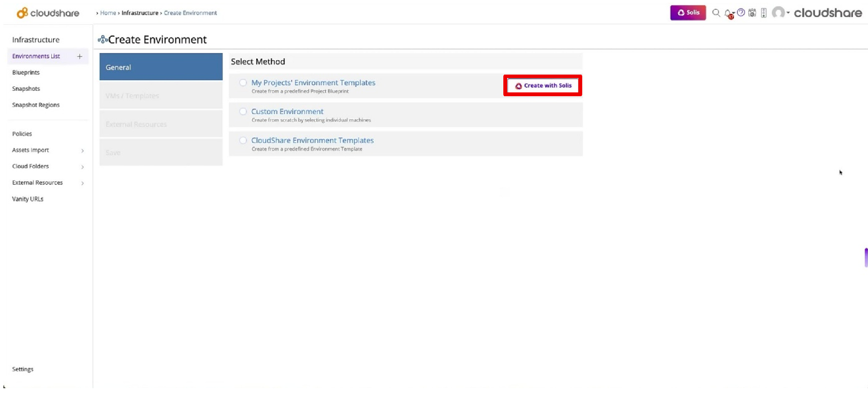Click the plus icon beside Environments List
Viewport: 868px width, 395px height.
[80, 56]
